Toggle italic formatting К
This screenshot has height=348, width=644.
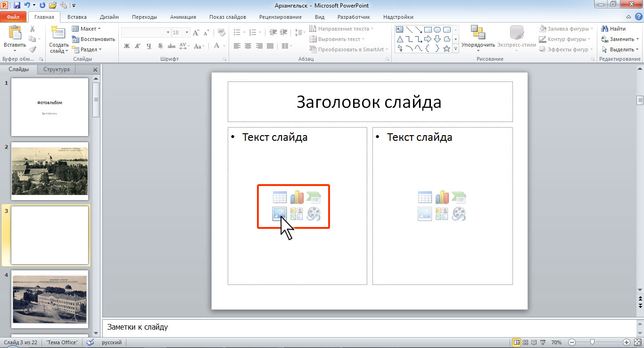(138, 46)
